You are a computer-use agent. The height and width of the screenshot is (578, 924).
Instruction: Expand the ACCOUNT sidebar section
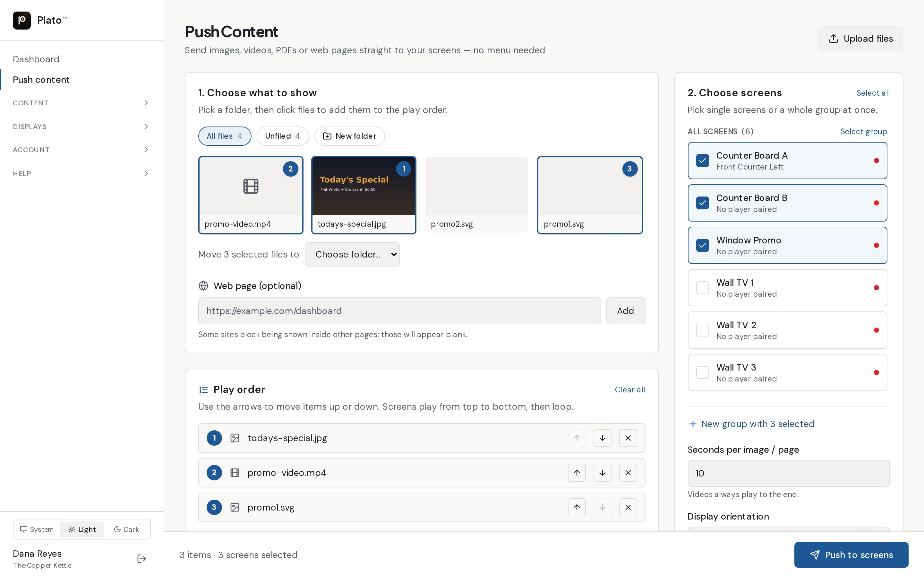click(82, 150)
